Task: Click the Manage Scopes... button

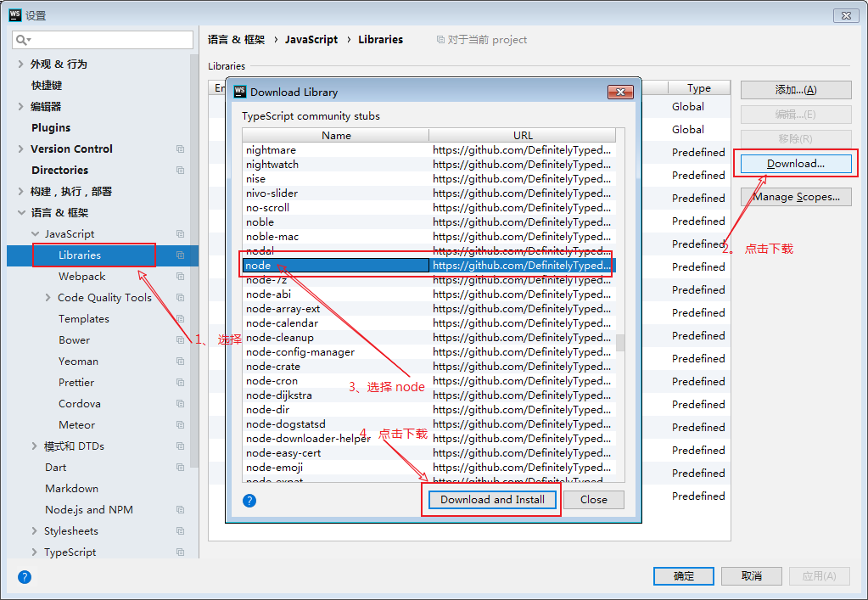Action: click(796, 197)
